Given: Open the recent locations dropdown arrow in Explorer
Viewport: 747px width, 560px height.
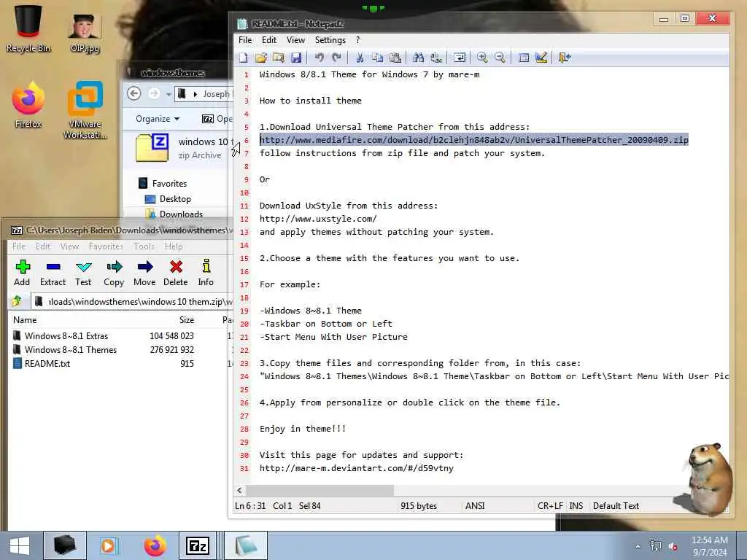Looking at the screenshot, I should point(169,94).
